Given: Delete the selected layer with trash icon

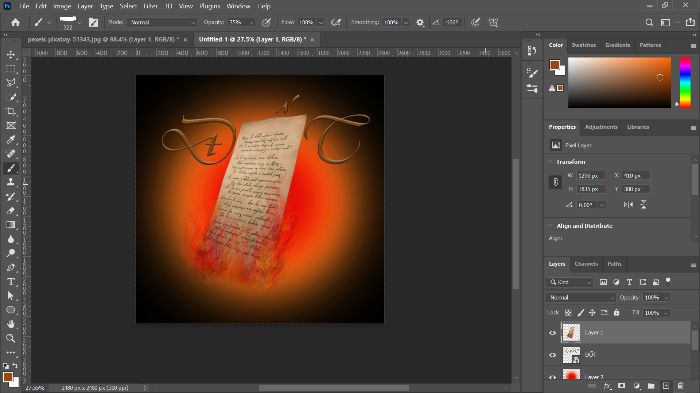Looking at the screenshot, I should click(x=680, y=386).
